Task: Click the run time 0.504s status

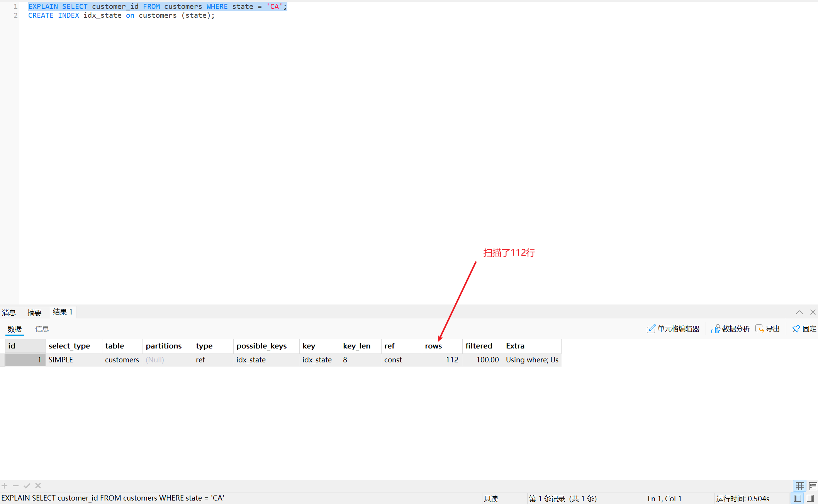Action: point(743,499)
